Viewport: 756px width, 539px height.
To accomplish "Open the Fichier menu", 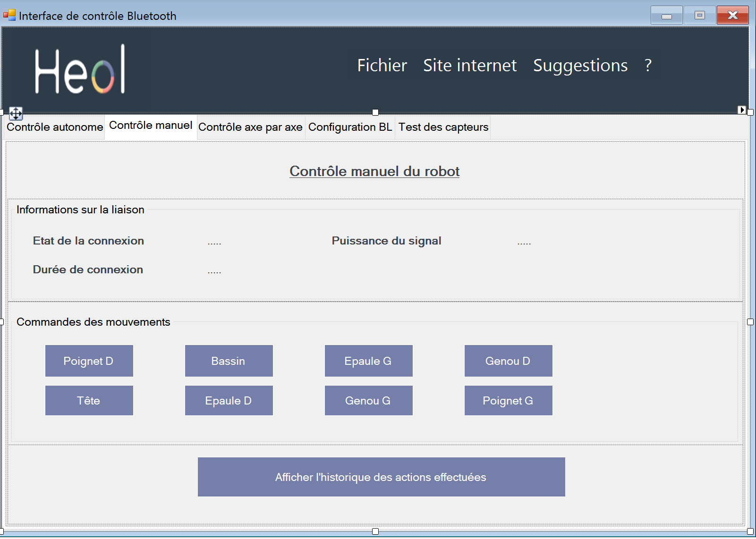I will pos(382,65).
